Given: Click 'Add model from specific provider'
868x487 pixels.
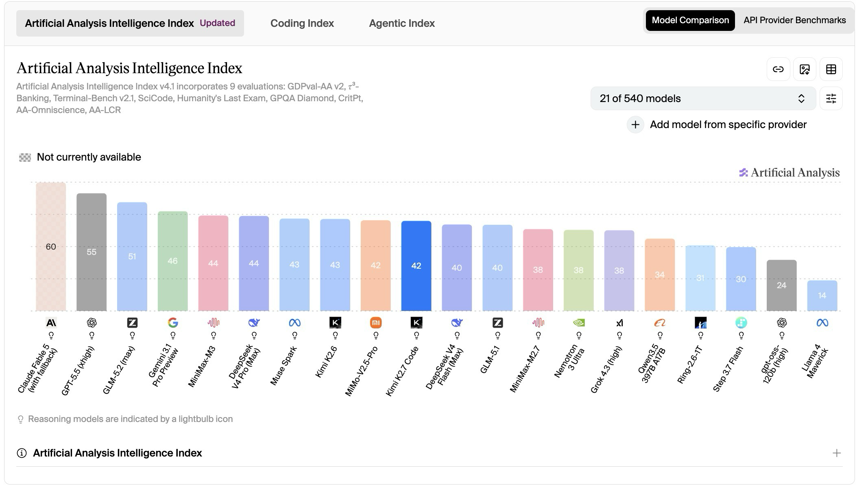Looking at the screenshot, I should pyautogui.click(x=728, y=124).
